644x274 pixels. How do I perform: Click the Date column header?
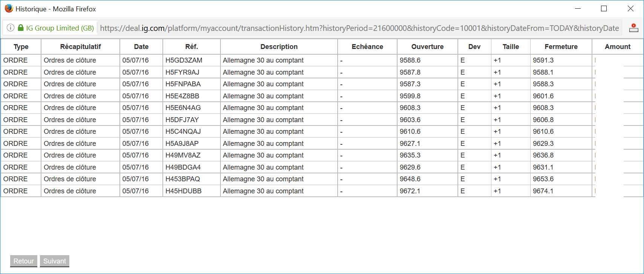click(141, 47)
